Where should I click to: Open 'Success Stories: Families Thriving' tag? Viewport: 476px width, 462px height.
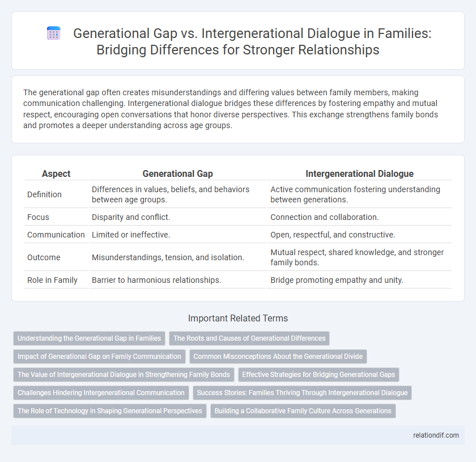point(301,392)
